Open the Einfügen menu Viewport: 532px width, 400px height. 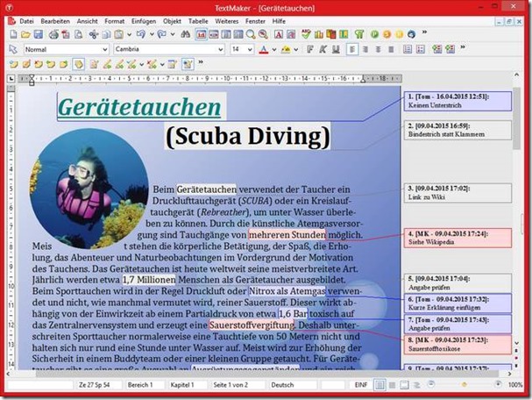coord(145,20)
